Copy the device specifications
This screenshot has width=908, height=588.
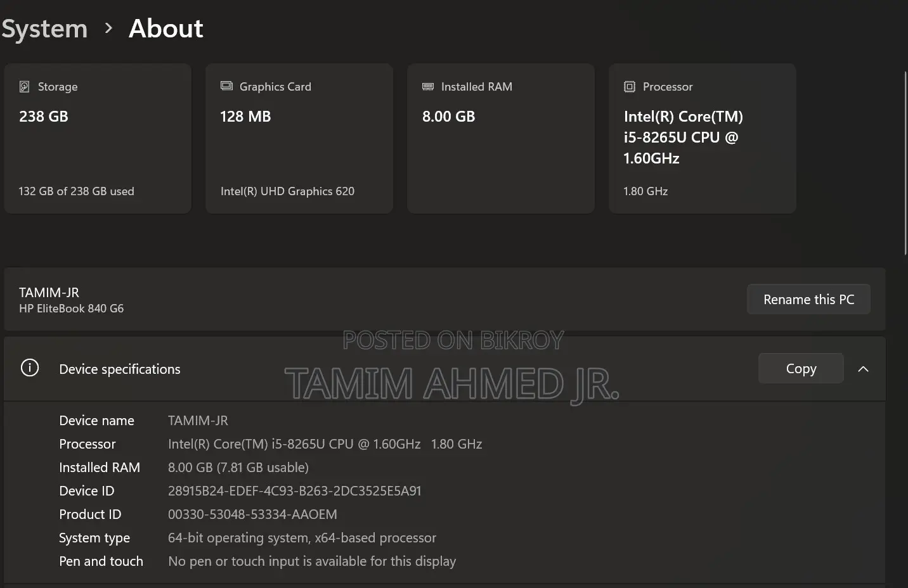point(801,368)
